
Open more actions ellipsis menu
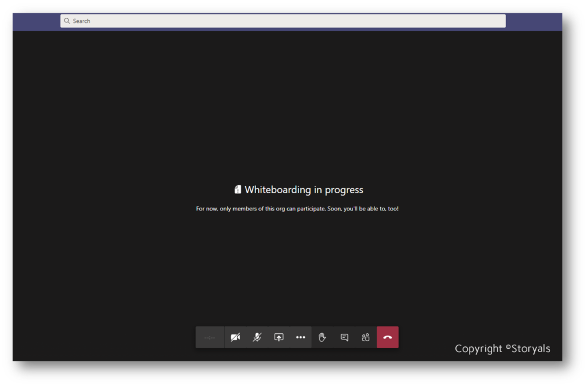point(300,337)
